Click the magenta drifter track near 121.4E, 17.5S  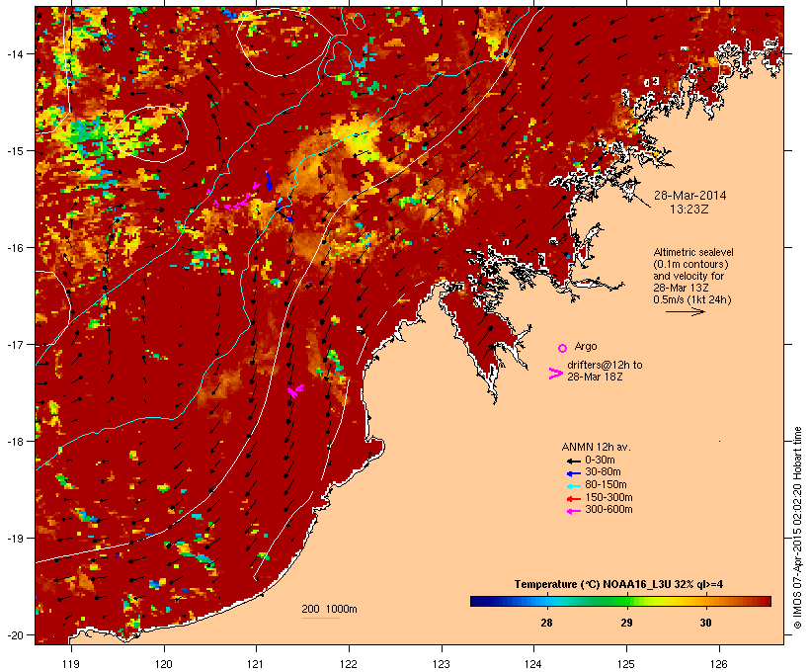click(x=295, y=390)
